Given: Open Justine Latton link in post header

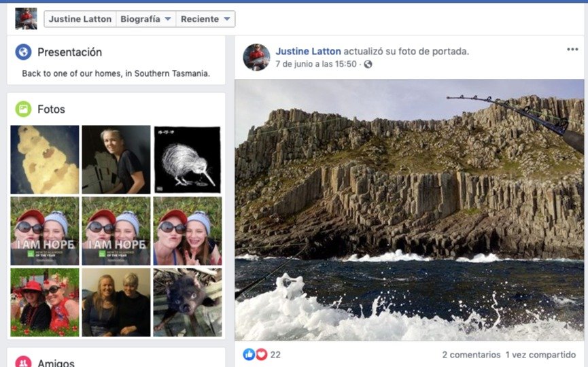Looking at the screenshot, I should point(308,51).
